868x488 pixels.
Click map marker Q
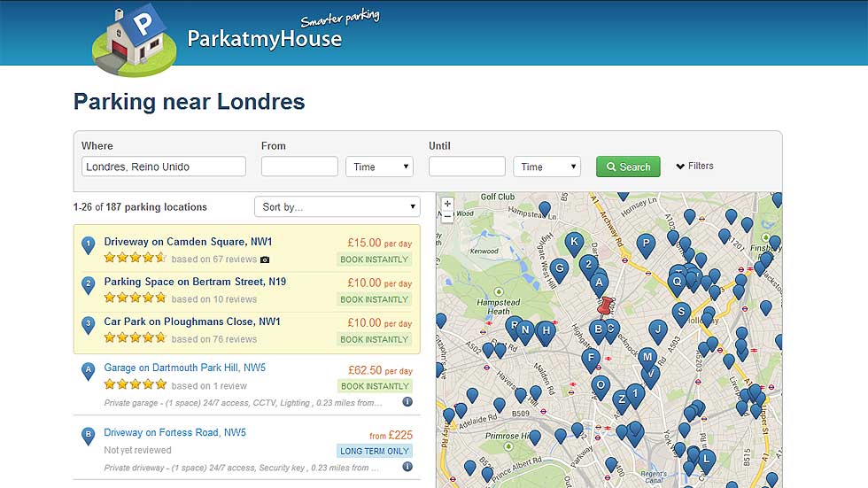pyautogui.click(x=677, y=283)
